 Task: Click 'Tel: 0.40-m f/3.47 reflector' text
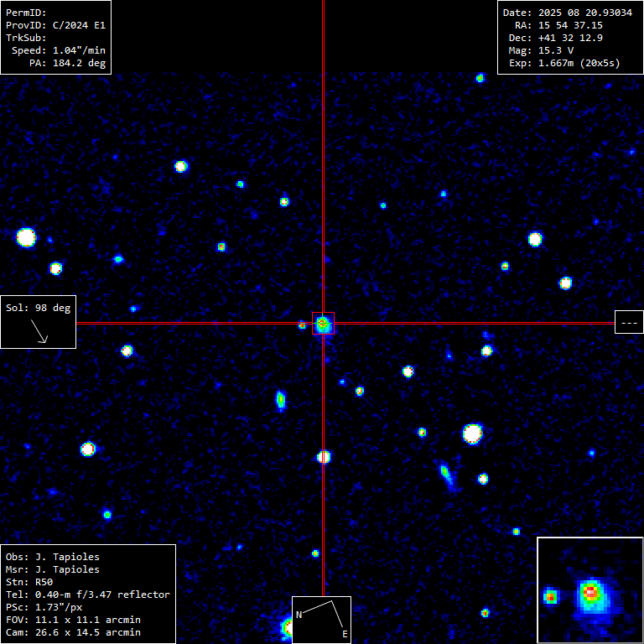point(88,595)
